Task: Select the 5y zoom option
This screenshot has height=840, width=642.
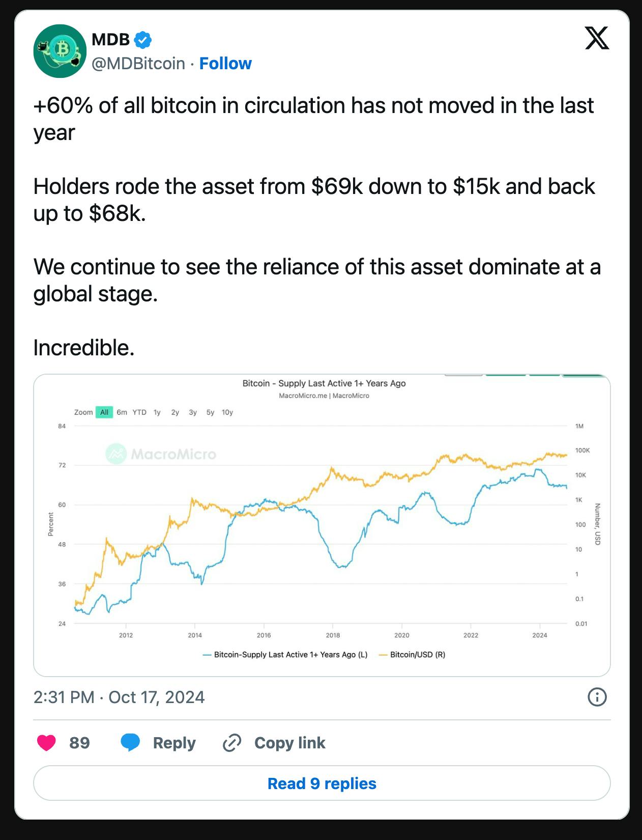Action: point(210,412)
